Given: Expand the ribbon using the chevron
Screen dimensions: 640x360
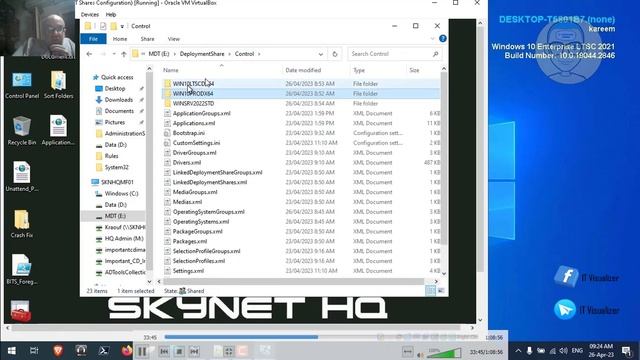Looking at the screenshot, I should pyautogui.click(x=432, y=39).
